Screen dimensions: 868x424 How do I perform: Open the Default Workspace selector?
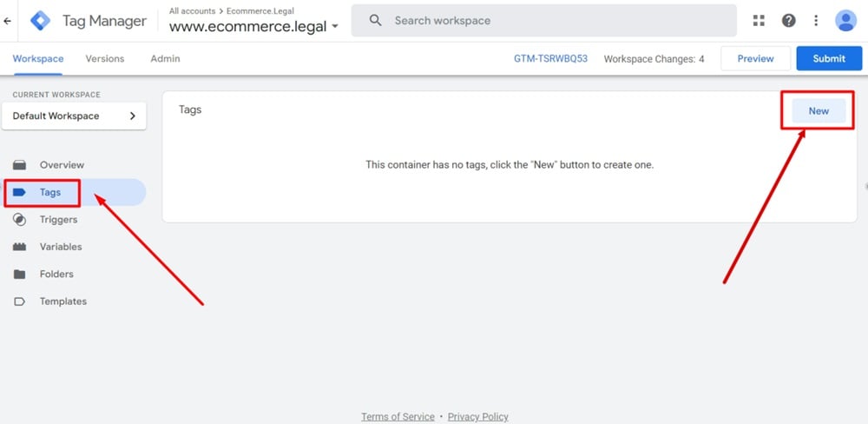(74, 116)
